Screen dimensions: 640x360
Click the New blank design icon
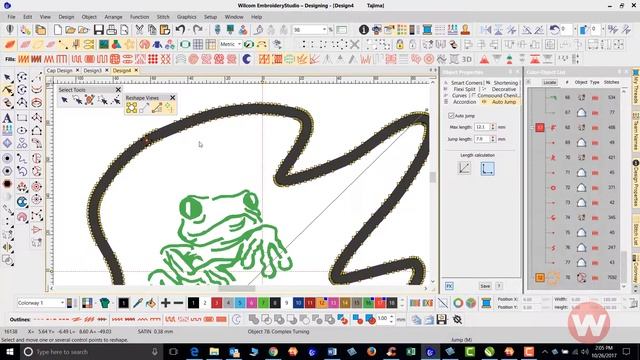coord(58,30)
